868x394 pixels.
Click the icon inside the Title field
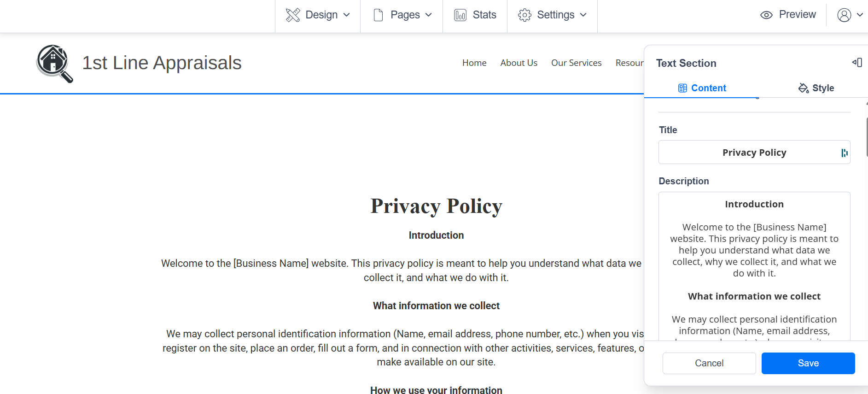844,153
